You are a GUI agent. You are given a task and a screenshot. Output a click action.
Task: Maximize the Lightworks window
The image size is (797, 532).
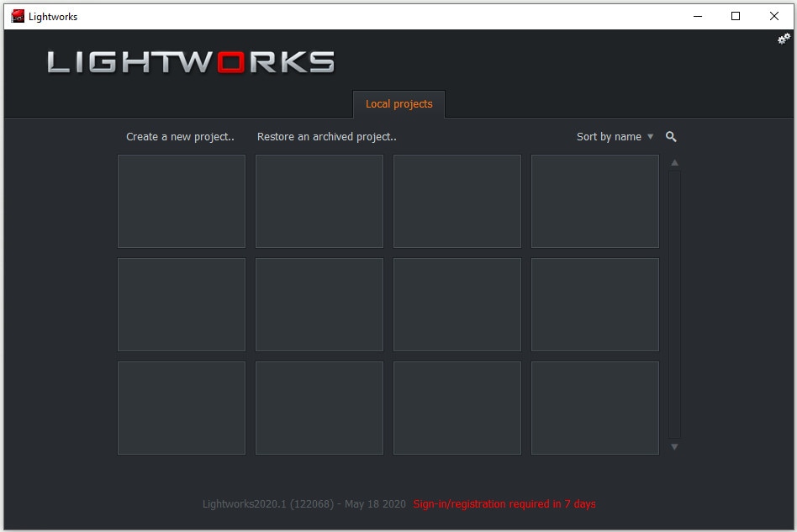tap(736, 16)
